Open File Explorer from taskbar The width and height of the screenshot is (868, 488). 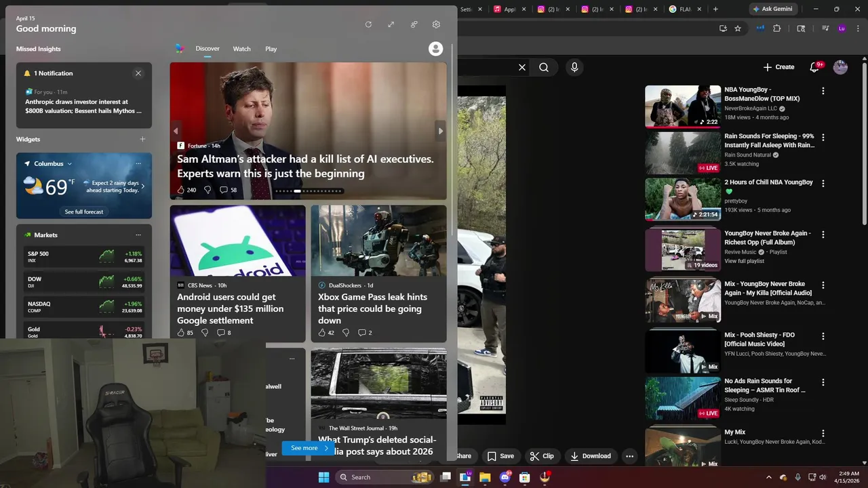pos(485,477)
